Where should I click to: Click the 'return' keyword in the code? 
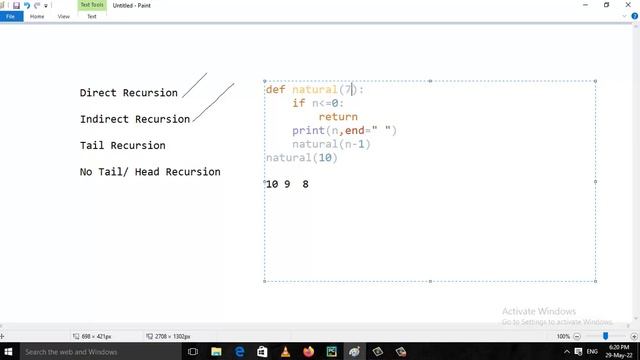(338, 117)
